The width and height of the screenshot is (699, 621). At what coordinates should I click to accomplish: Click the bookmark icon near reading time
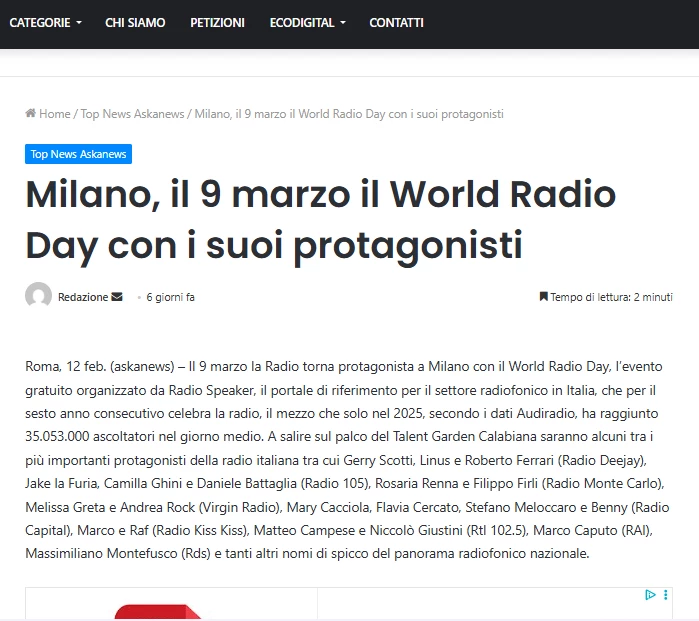coord(544,297)
